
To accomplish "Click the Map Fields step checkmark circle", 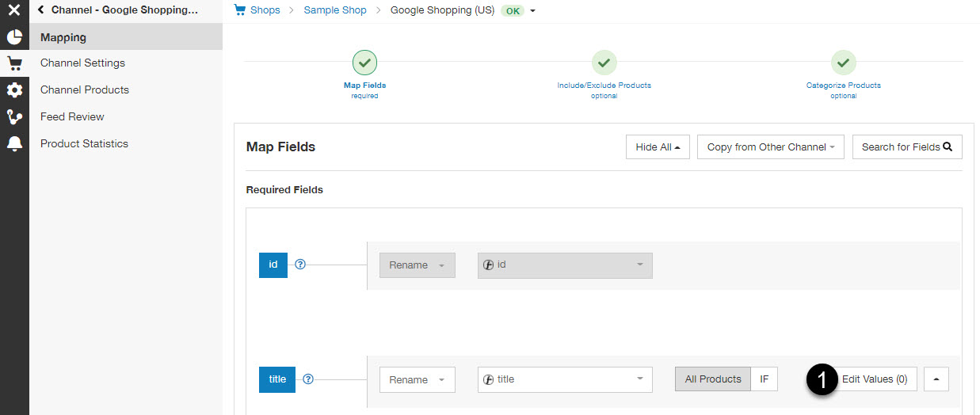I will pos(364,62).
